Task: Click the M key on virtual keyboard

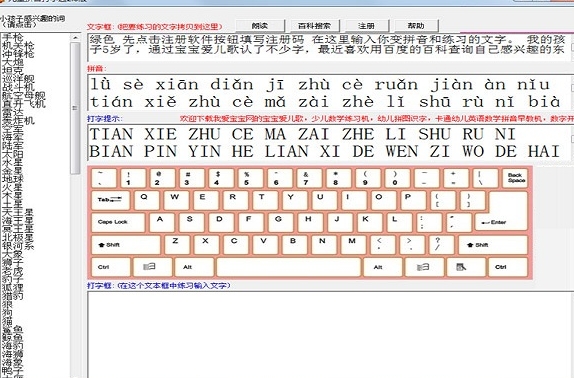Action: tap(353, 245)
